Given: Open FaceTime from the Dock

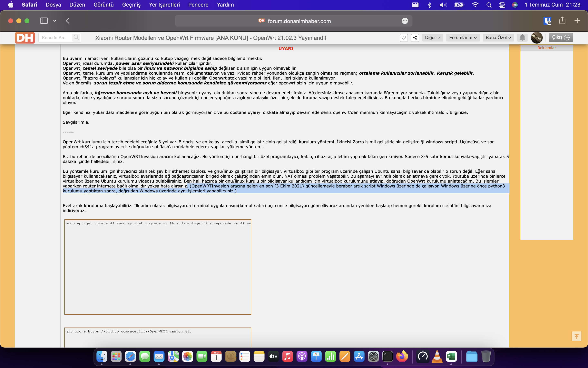Looking at the screenshot, I should tap(202, 357).
